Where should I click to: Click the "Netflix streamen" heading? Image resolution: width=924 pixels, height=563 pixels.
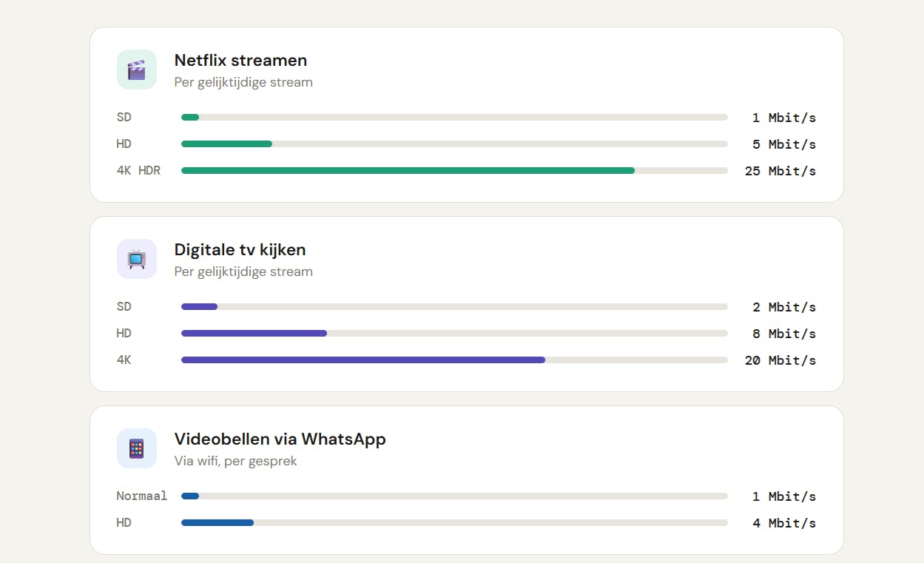point(240,60)
